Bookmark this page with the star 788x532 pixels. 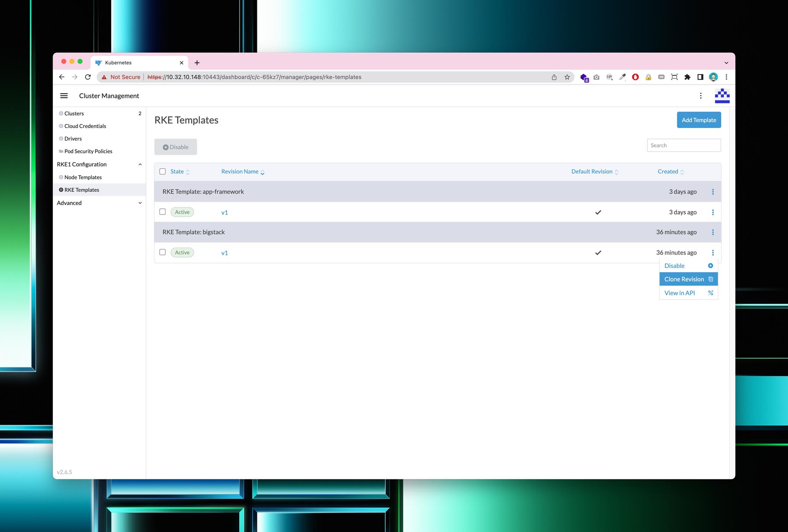(x=567, y=77)
